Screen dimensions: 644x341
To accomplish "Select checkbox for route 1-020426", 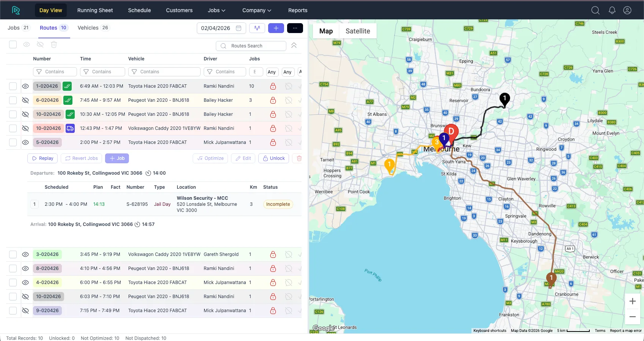I will (13, 86).
